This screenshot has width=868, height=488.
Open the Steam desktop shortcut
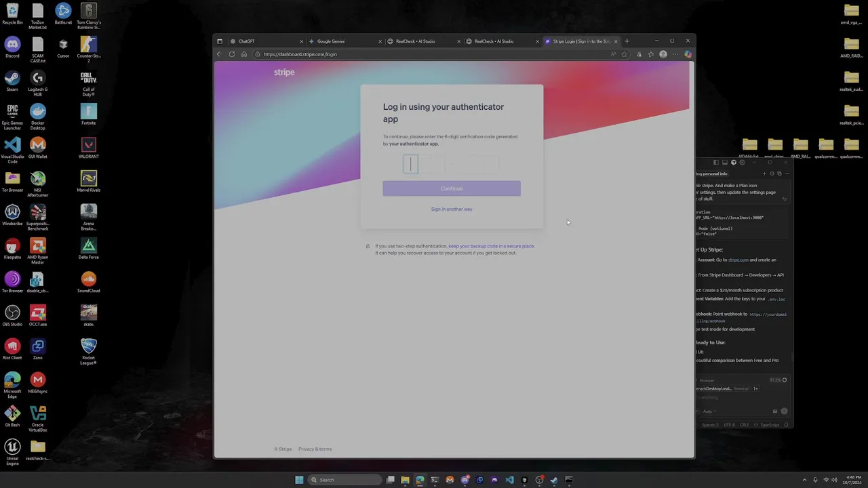(x=12, y=81)
